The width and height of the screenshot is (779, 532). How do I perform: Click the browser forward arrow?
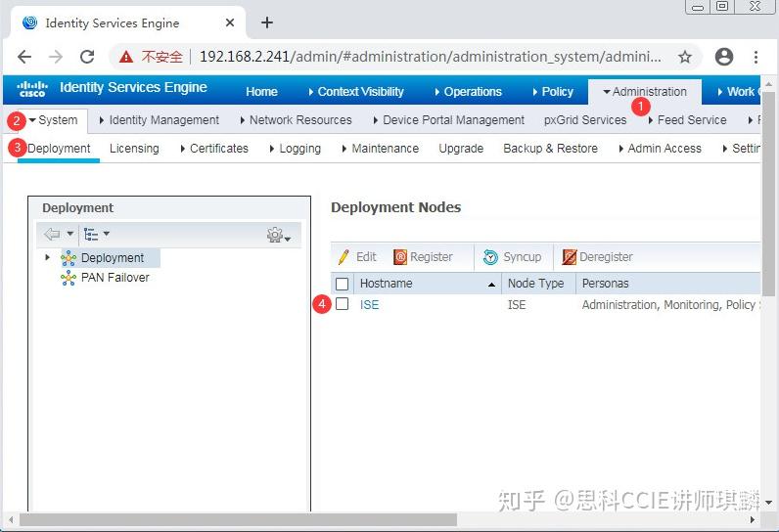point(56,57)
